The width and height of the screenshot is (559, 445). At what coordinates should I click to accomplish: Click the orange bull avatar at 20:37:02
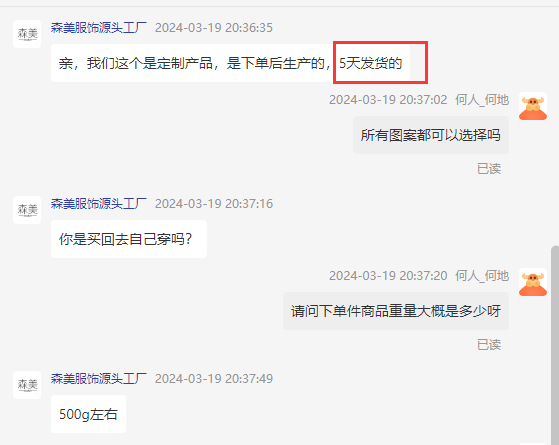pos(533,106)
